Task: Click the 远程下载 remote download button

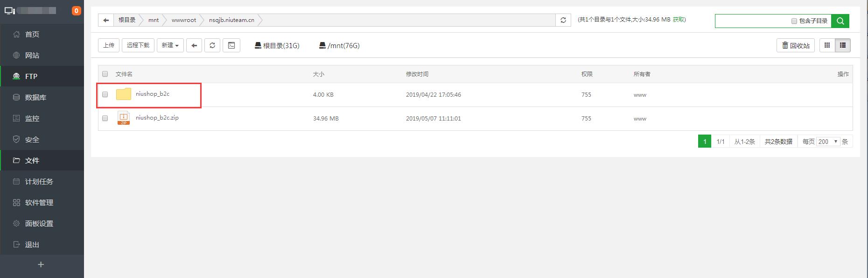Action: click(x=138, y=45)
